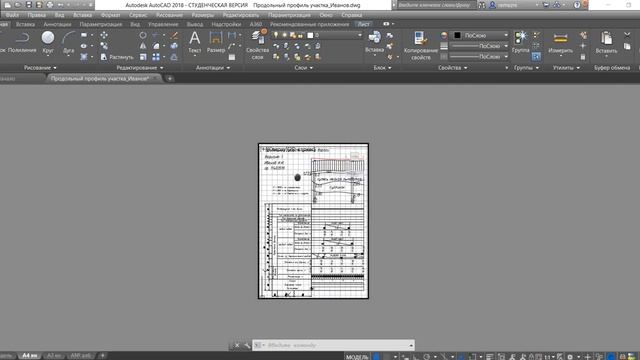Viewport: 640px width, 360px height.
Task: Select the Dimension (Размер) tool
Action: coord(216,42)
